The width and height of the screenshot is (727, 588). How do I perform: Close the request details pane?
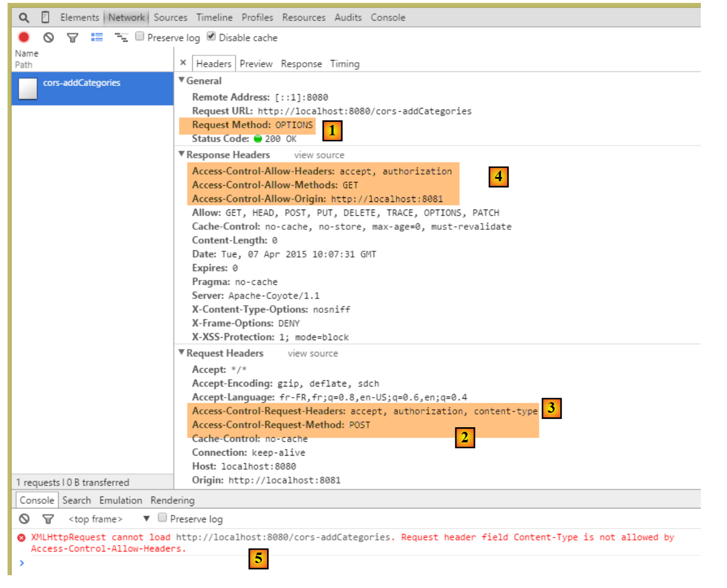[183, 63]
